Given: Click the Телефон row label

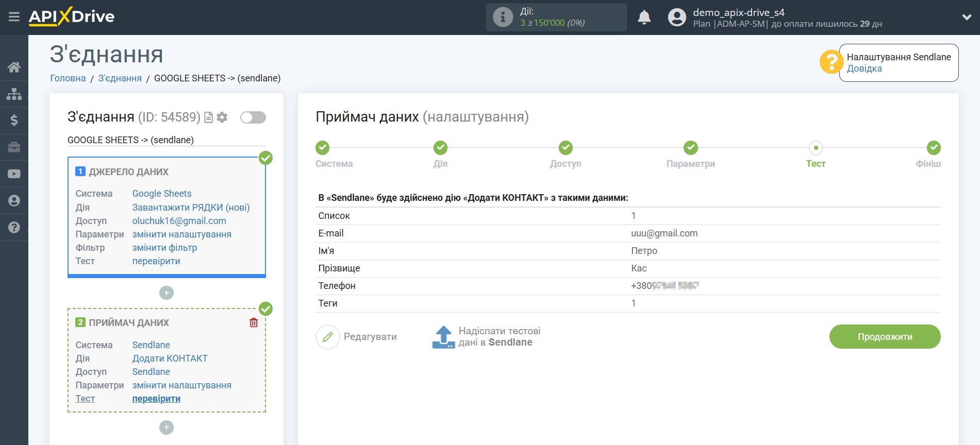Looking at the screenshot, I should [x=337, y=286].
